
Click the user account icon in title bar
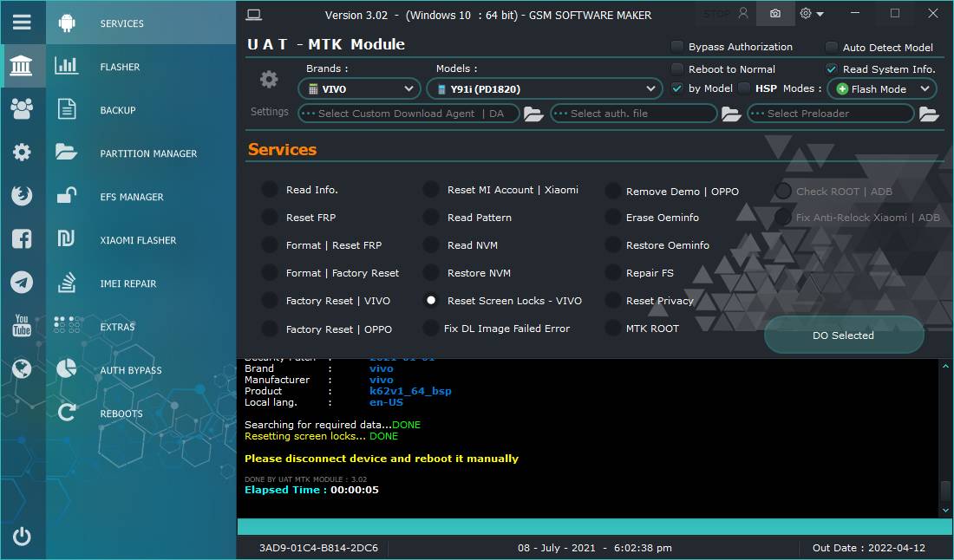pyautogui.click(x=743, y=13)
